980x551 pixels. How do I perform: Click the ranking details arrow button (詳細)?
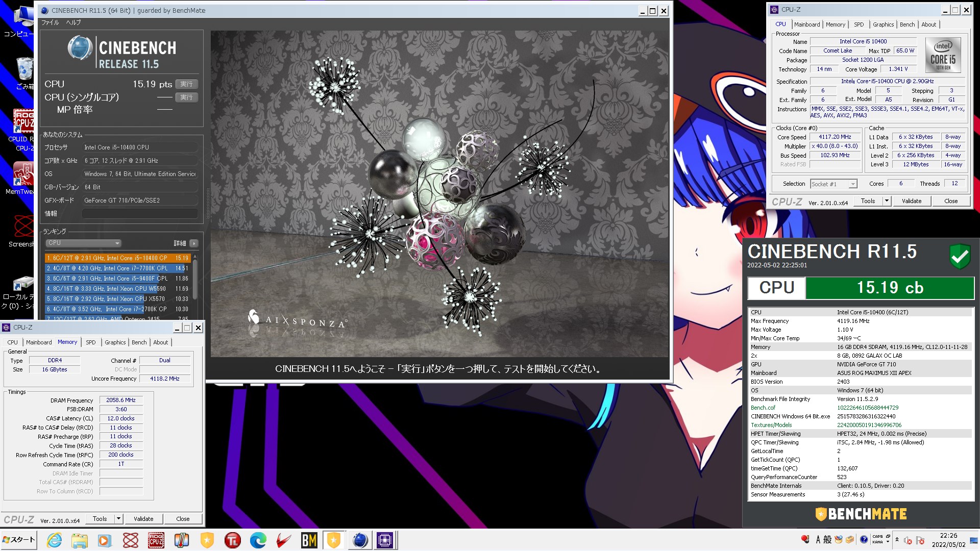click(x=194, y=243)
